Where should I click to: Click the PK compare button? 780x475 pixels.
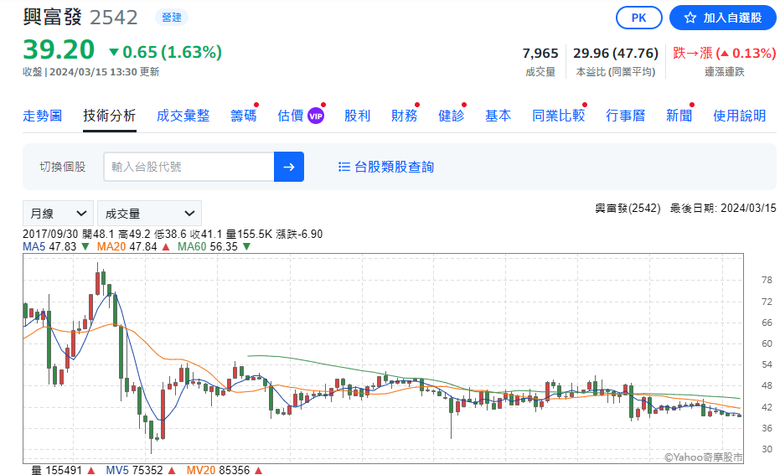pyautogui.click(x=639, y=18)
